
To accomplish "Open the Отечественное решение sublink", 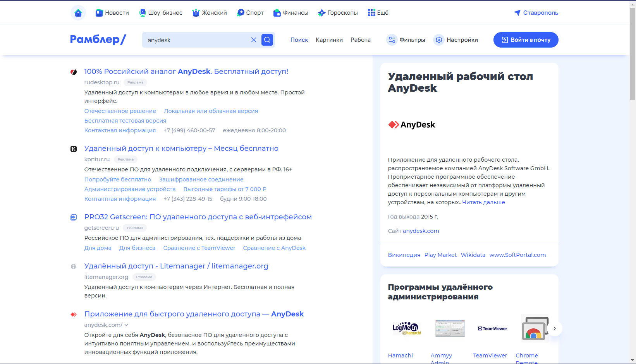I will click(x=120, y=111).
